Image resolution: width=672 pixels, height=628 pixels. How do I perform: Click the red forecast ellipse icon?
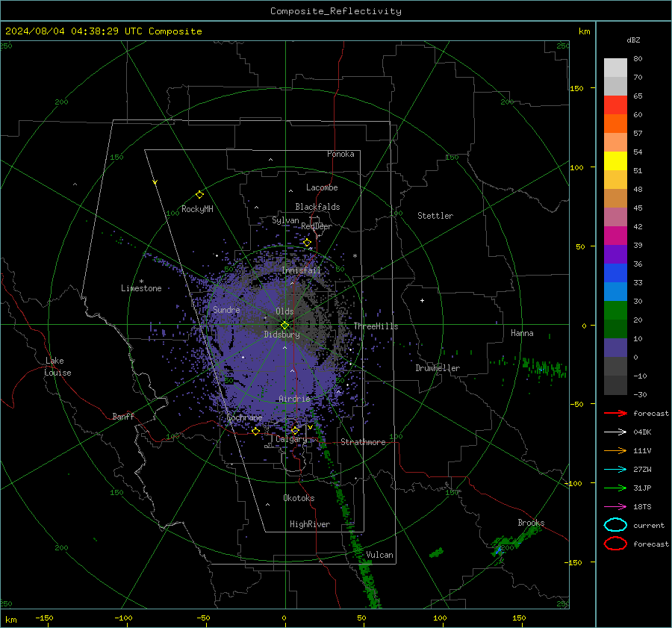point(615,544)
